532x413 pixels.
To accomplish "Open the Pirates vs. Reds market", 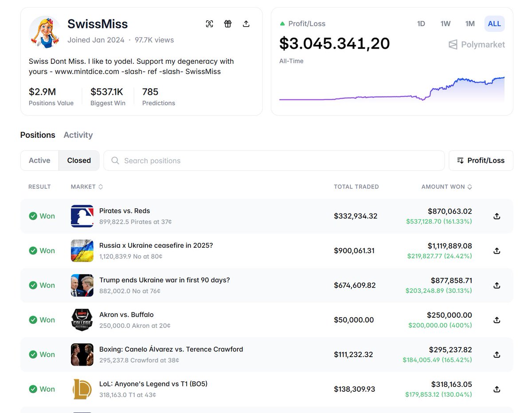I will tap(125, 210).
